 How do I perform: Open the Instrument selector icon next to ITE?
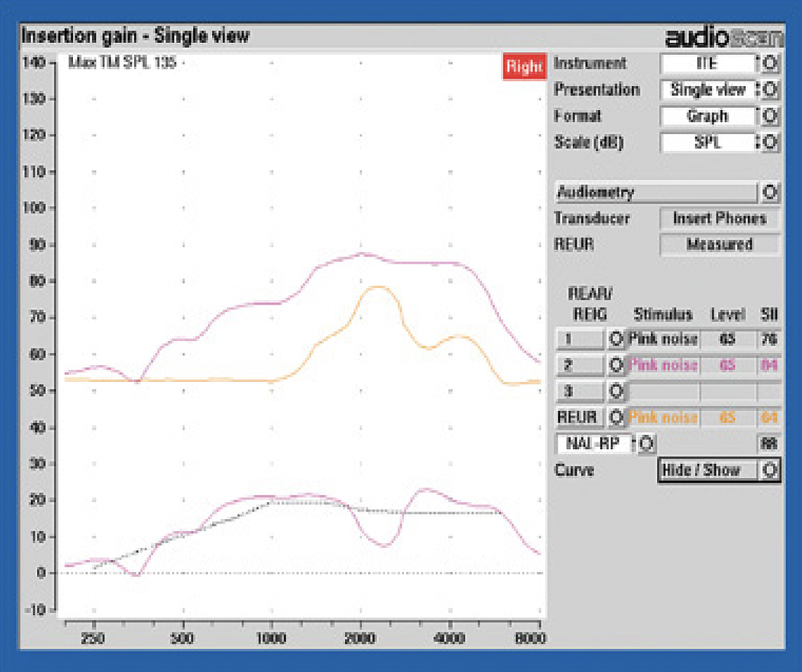770,64
